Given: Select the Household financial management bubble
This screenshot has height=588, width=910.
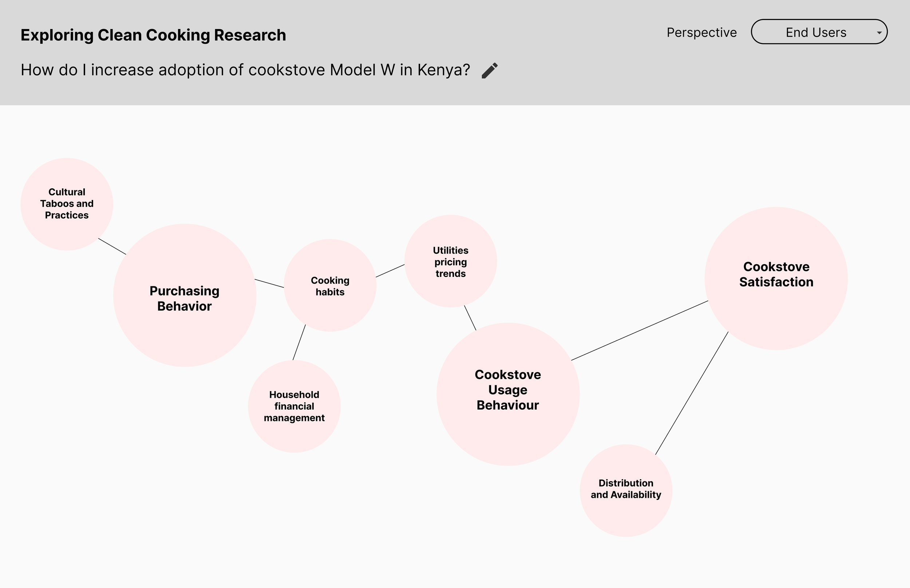Looking at the screenshot, I should coord(294,406).
